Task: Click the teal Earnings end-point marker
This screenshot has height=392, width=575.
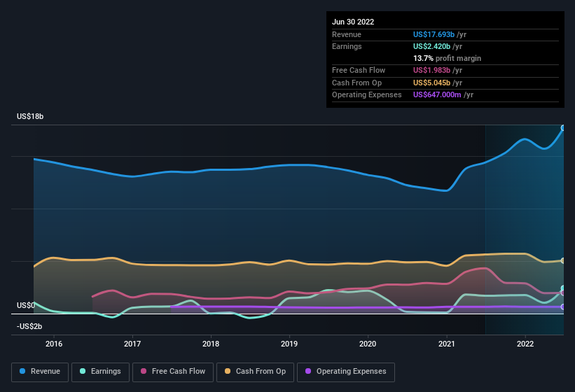Action: tap(562, 288)
